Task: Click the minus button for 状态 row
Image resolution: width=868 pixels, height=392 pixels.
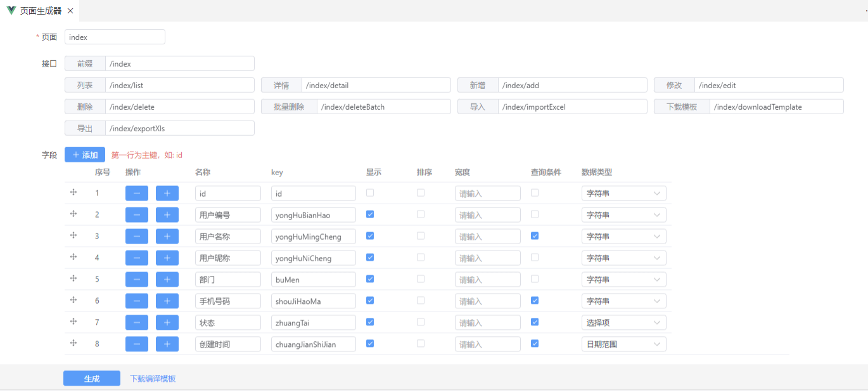Action: tap(137, 323)
